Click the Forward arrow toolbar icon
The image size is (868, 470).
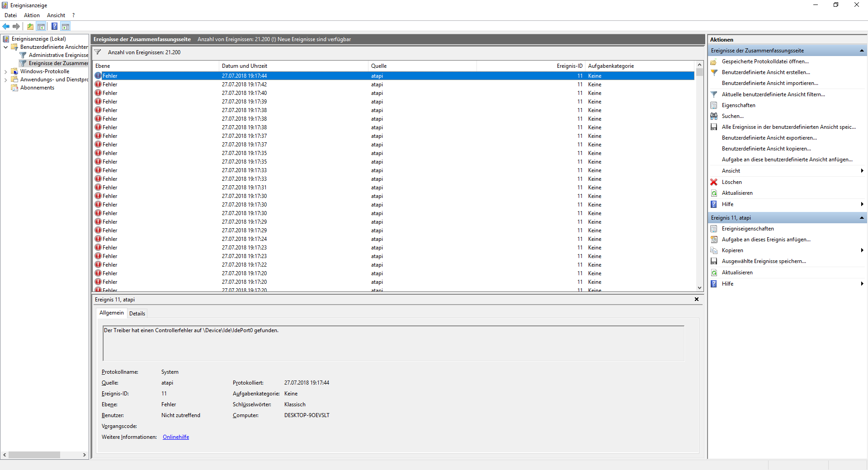16,26
